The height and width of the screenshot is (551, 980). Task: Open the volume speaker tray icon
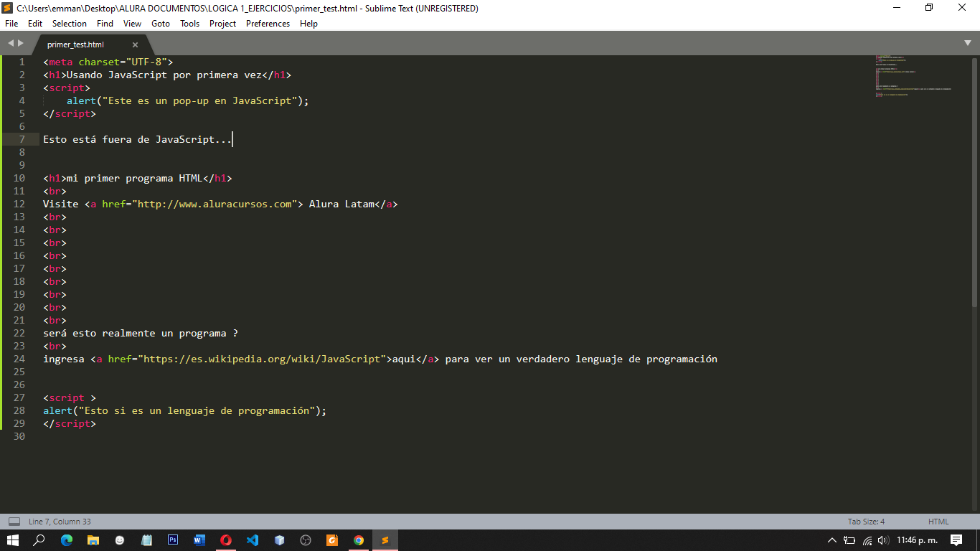[x=883, y=540]
